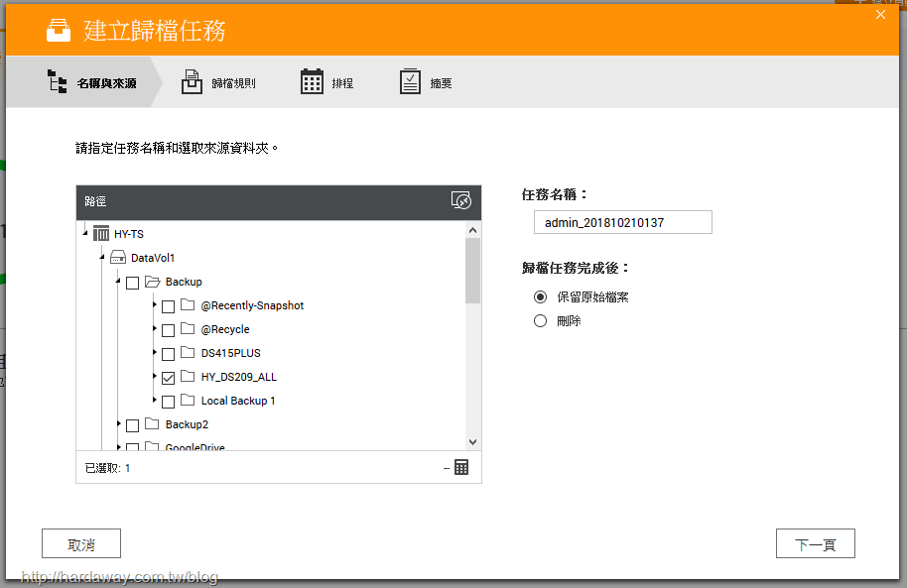Click the calculator icon beside 已選取

[x=461, y=467]
